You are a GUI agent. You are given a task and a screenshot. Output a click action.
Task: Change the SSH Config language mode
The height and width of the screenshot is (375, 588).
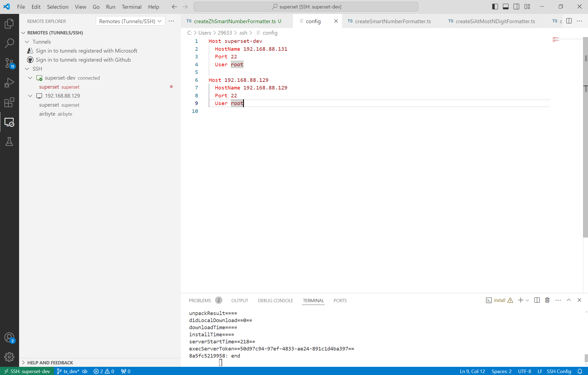(x=559, y=371)
